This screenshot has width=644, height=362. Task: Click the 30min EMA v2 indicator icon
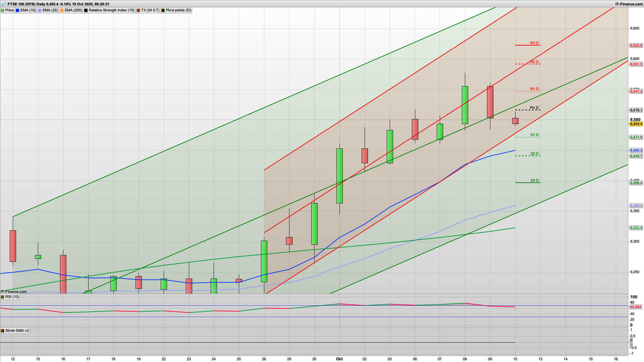pos(3,331)
